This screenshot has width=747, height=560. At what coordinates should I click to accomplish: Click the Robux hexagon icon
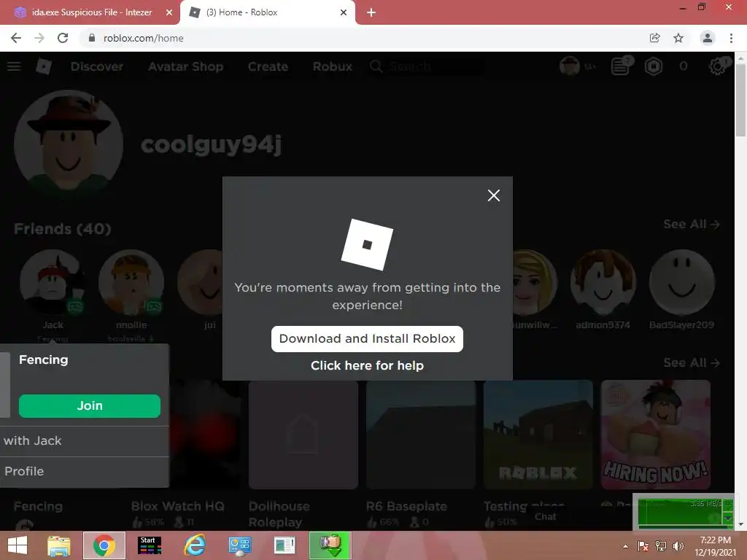coord(654,66)
